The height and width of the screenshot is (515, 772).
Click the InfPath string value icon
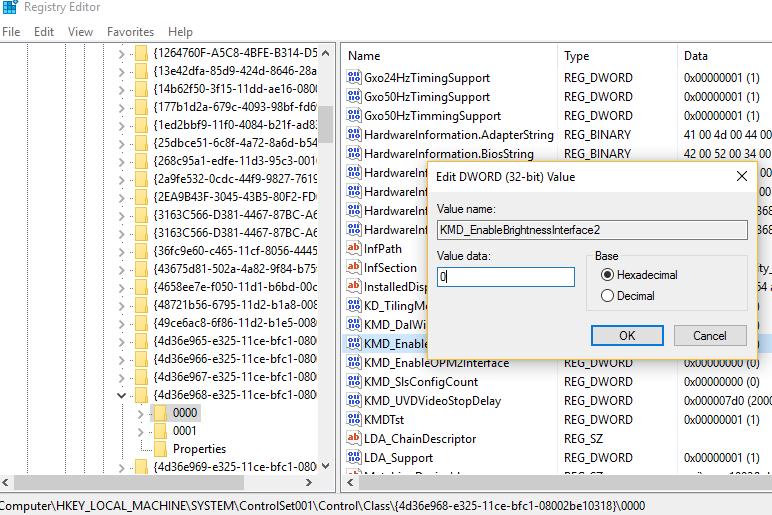point(353,249)
